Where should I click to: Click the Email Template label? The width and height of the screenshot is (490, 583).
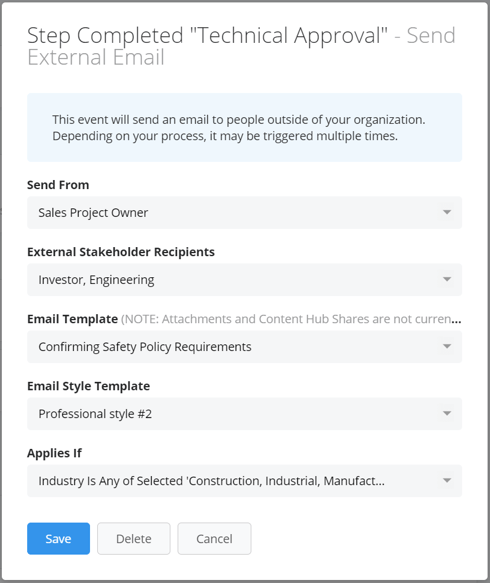72,319
